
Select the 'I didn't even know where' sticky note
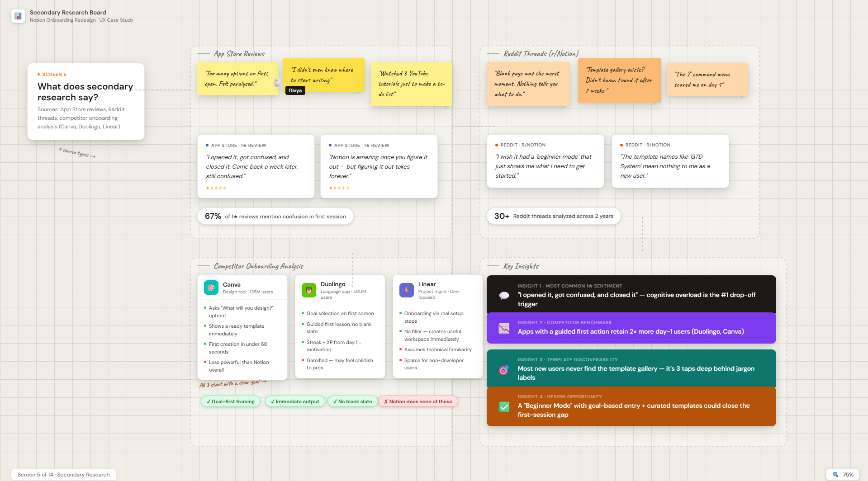tap(323, 75)
